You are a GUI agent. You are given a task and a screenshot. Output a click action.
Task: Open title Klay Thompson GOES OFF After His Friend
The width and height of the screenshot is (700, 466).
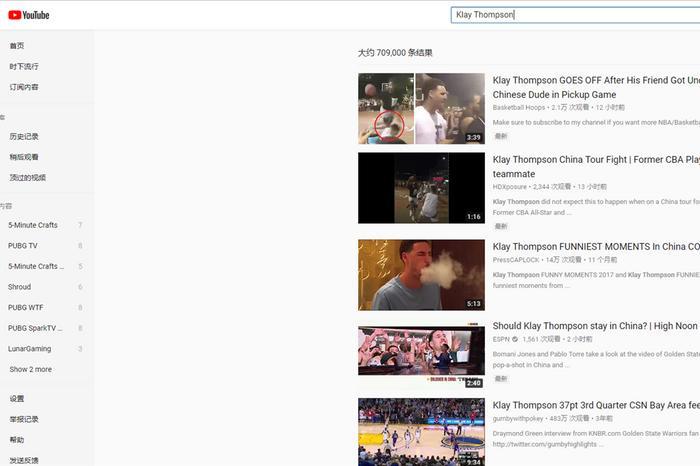point(596,87)
